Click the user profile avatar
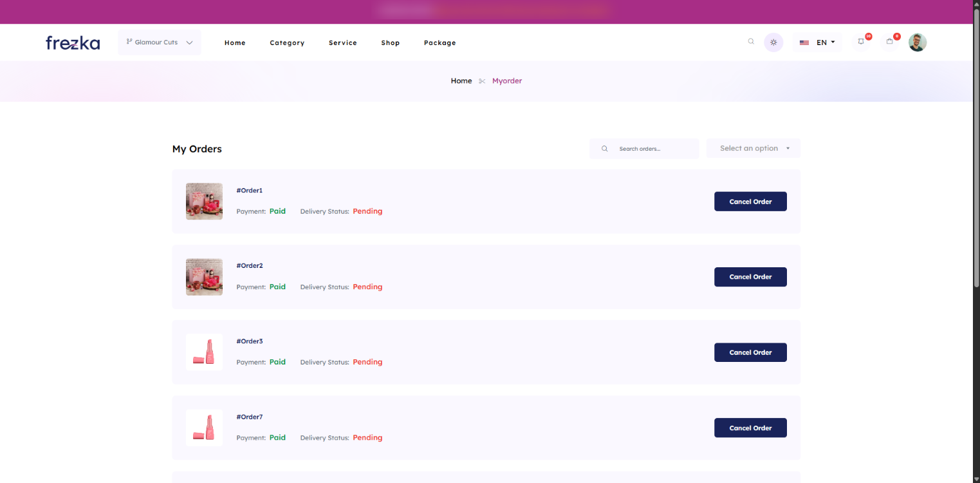This screenshot has width=980, height=483. (x=918, y=43)
